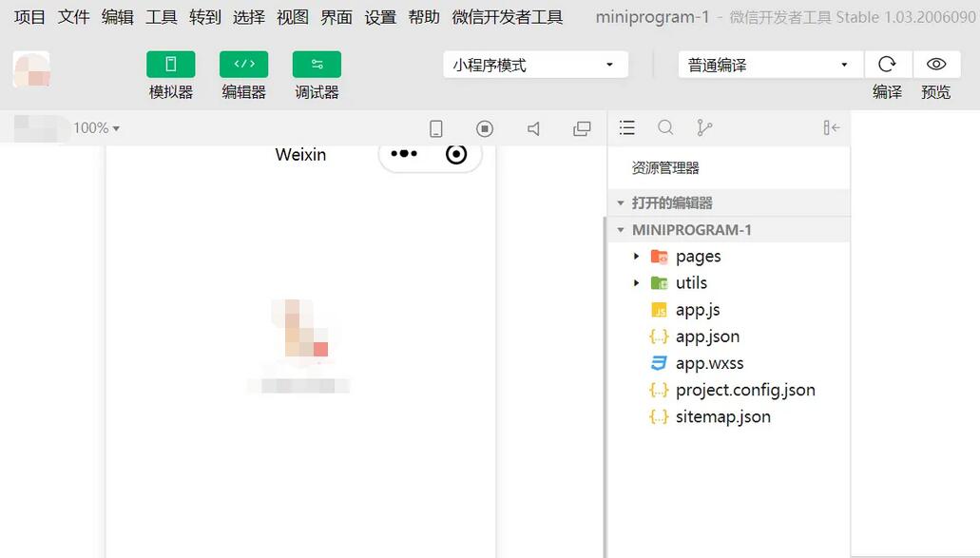This screenshot has width=980, height=558.
Task: Toggle the 编辑器 editor panel
Action: [x=243, y=65]
